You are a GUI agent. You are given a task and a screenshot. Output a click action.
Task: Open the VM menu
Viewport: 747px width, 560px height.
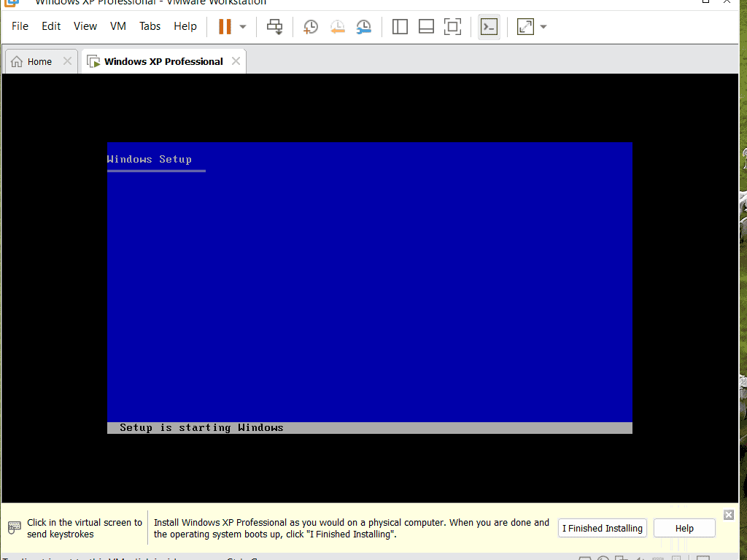118,26
